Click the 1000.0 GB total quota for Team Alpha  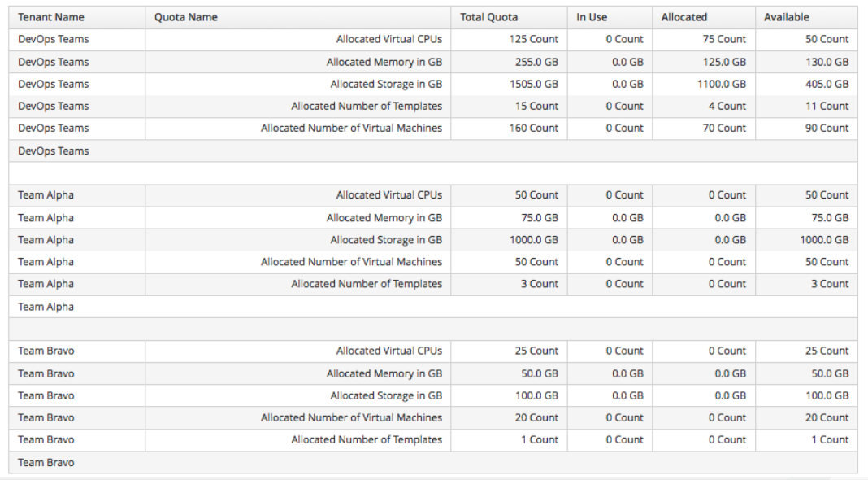(x=532, y=240)
